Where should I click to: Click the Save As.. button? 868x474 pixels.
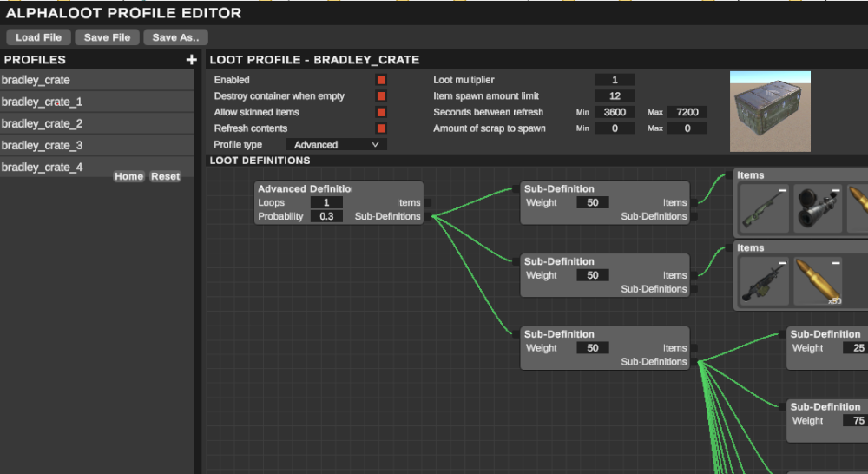[175, 37]
